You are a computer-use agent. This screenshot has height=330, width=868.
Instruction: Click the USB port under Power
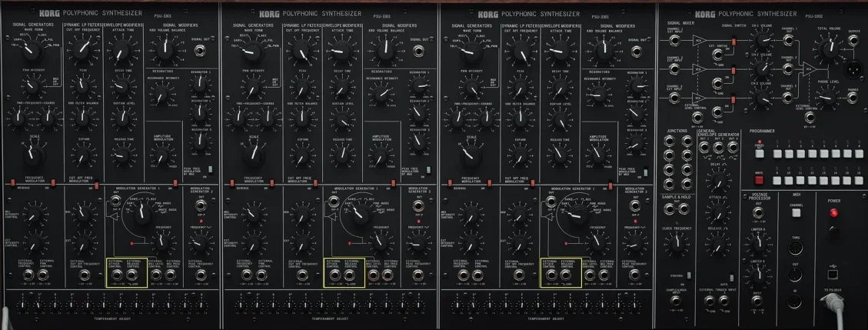pos(833,274)
